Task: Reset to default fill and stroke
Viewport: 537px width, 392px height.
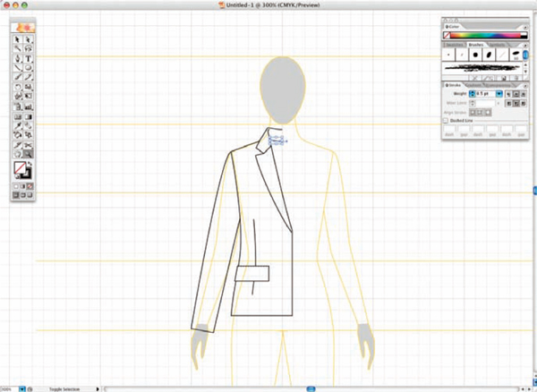Action: 16,176
